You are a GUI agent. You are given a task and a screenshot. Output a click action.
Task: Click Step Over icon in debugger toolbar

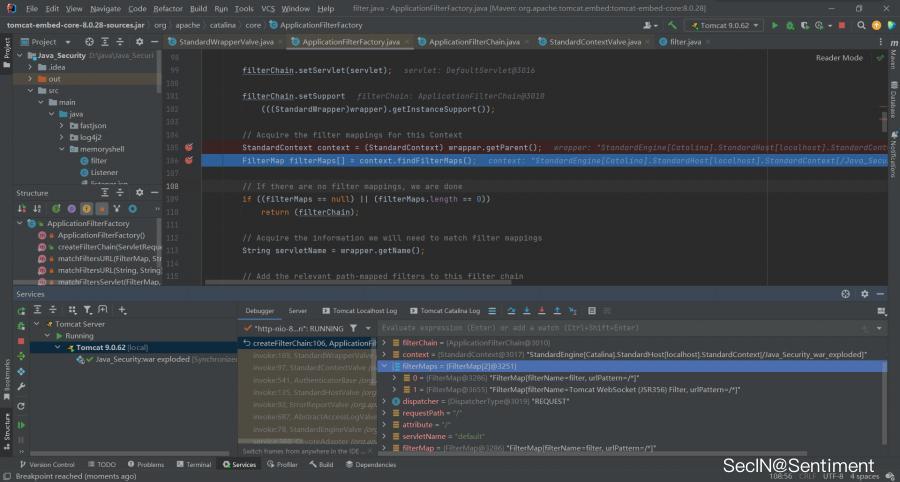click(x=511, y=311)
